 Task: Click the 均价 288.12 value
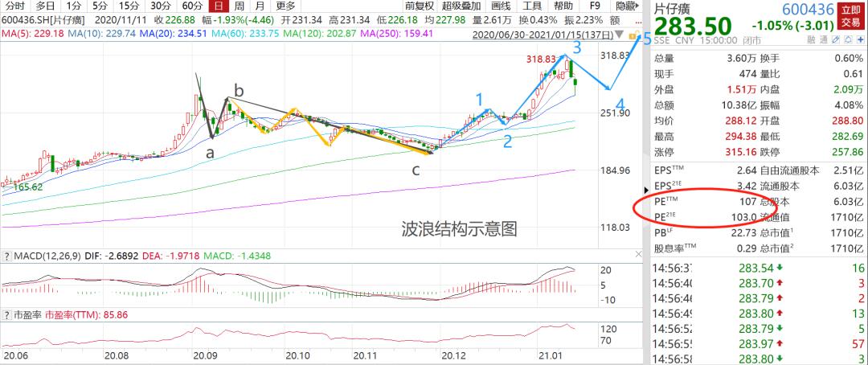coord(739,121)
